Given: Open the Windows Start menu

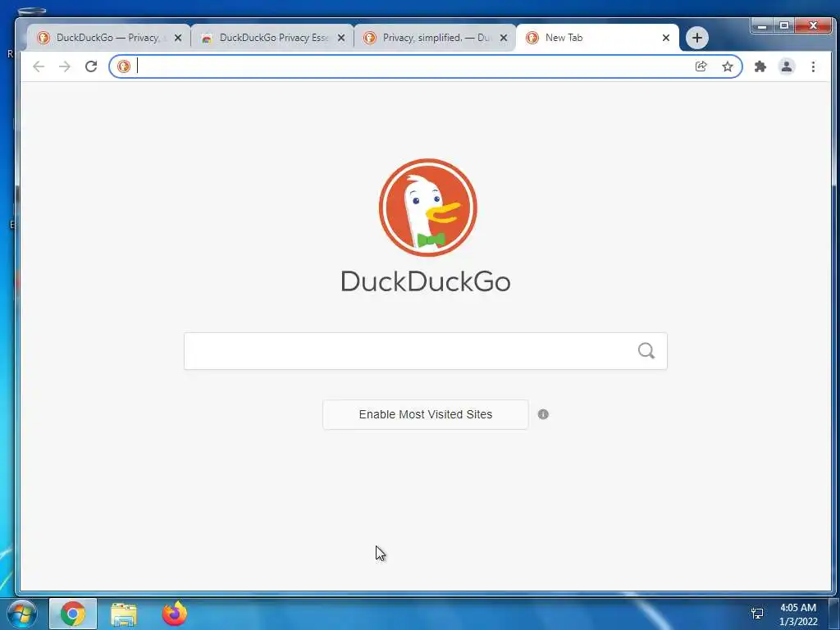Looking at the screenshot, I should 22,614.
